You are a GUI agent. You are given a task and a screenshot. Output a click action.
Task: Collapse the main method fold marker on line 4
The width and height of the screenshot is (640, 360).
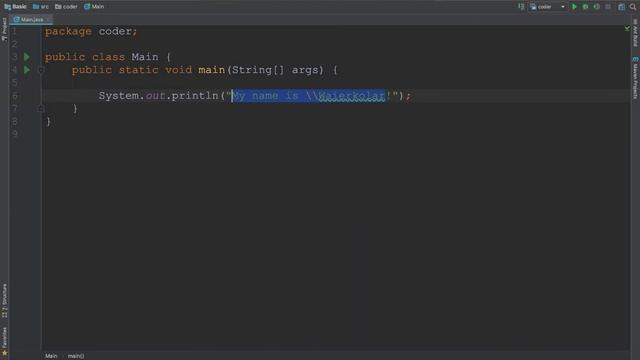[x=40, y=70]
